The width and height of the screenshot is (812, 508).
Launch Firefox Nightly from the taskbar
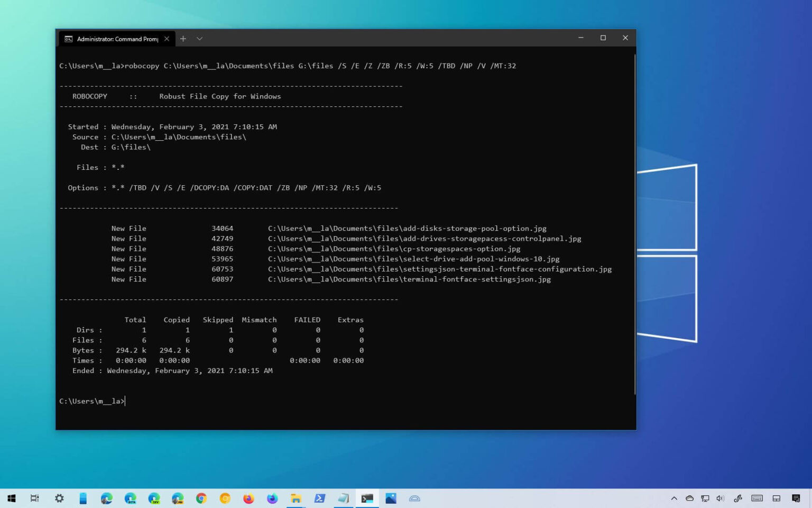coord(272,498)
